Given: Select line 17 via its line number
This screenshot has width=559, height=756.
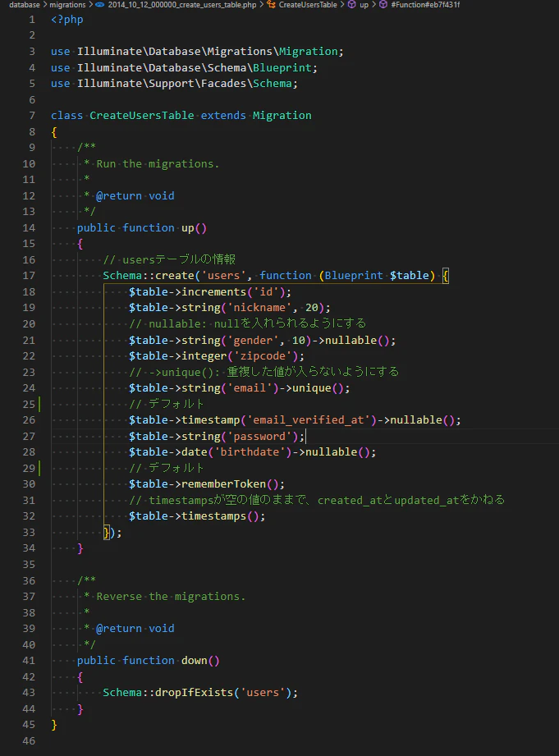Looking at the screenshot, I should pos(29,275).
